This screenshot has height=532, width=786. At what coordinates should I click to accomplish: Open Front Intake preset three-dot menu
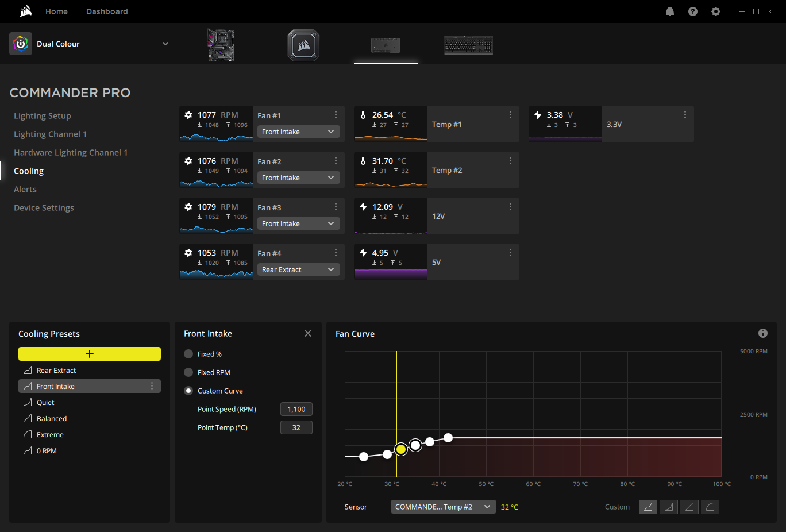point(152,386)
